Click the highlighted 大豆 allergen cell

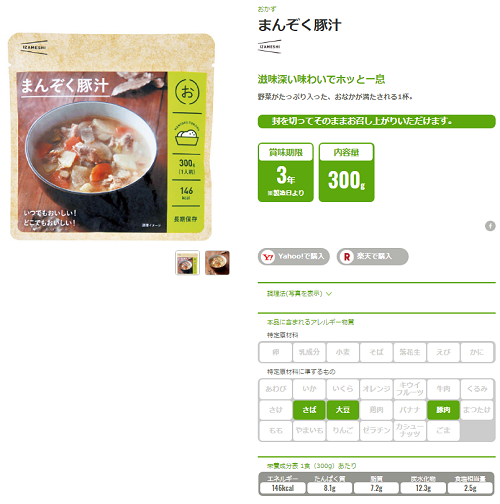pyautogui.click(x=343, y=410)
